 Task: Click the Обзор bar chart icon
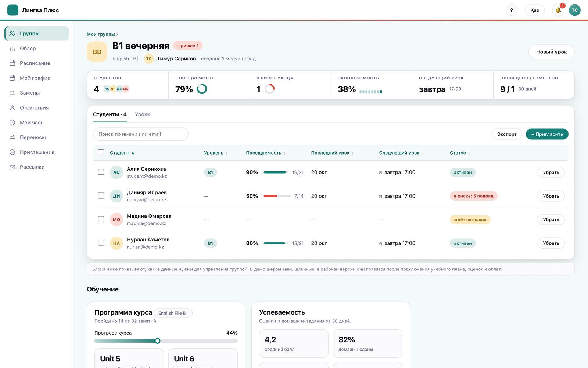coord(12,48)
